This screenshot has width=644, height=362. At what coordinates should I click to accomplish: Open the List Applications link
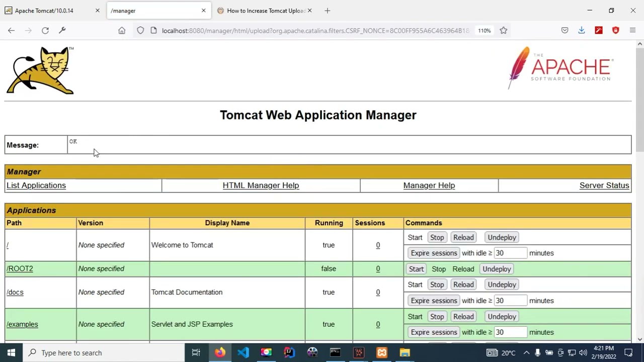[36, 186]
